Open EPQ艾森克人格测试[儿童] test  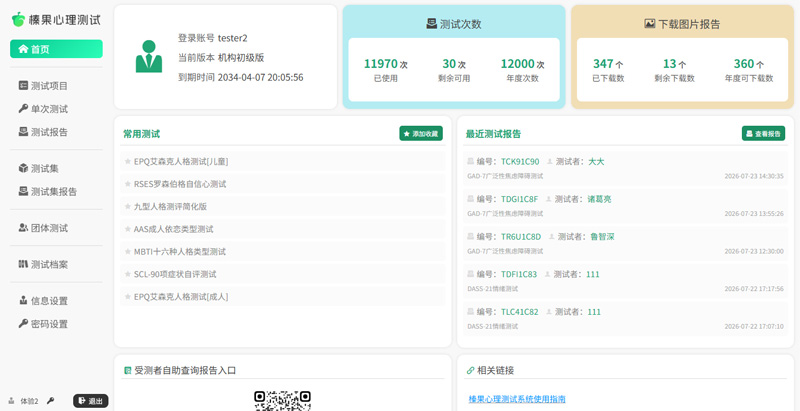283,162
